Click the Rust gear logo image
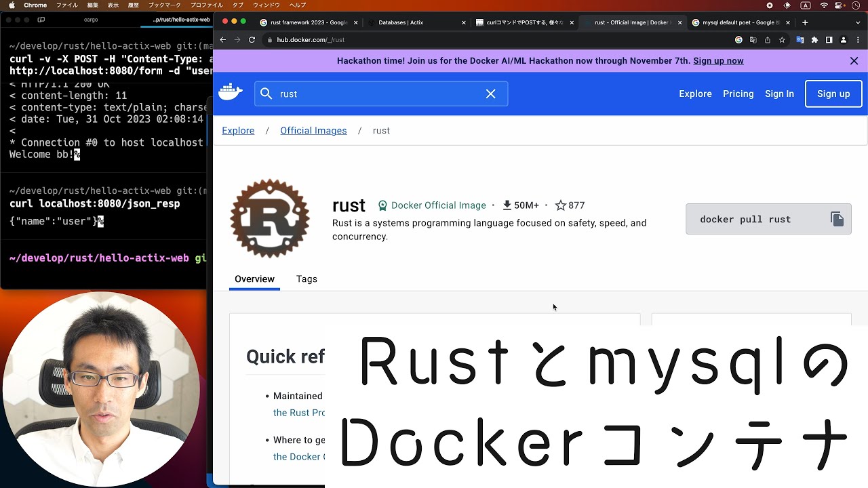The width and height of the screenshot is (868, 488). pyautogui.click(x=270, y=218)
